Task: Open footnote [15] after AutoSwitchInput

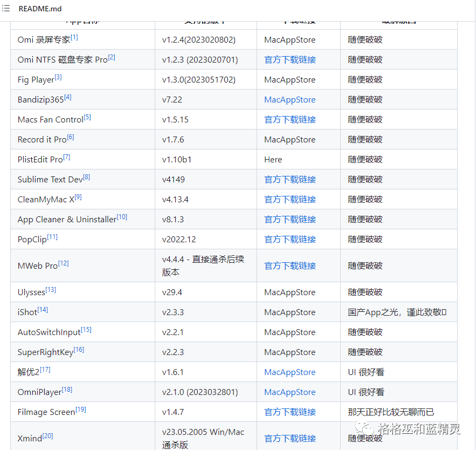Action: coord(86,330)
